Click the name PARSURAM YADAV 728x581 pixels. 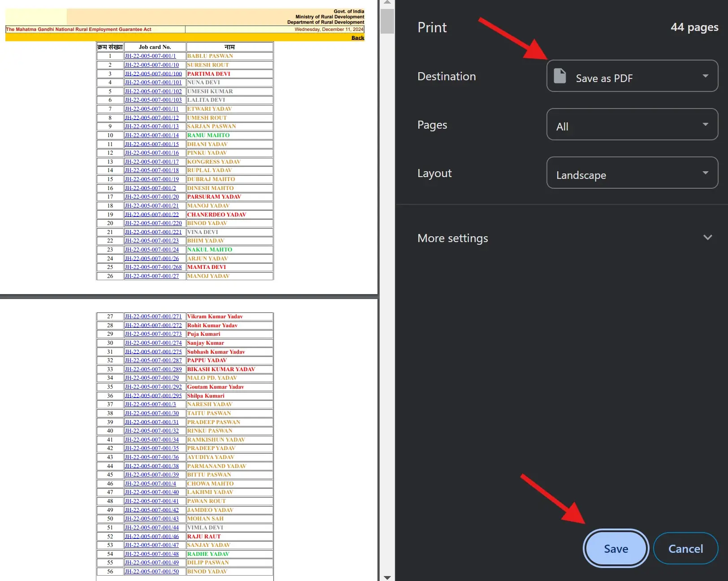(214, 197)
